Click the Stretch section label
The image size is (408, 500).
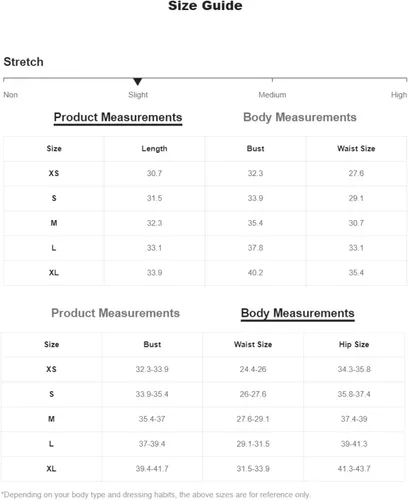pyautogui.click(x=23, y=62)
